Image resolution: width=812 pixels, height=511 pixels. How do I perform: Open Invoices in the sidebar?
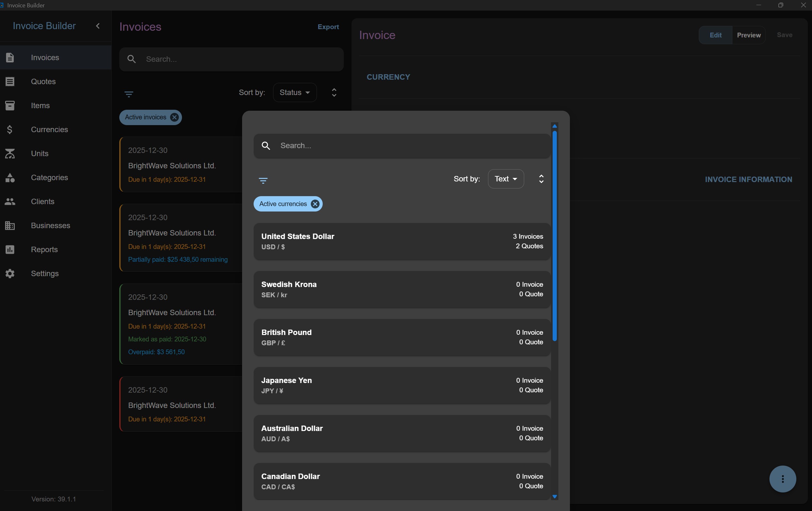(x=56, y=58)
